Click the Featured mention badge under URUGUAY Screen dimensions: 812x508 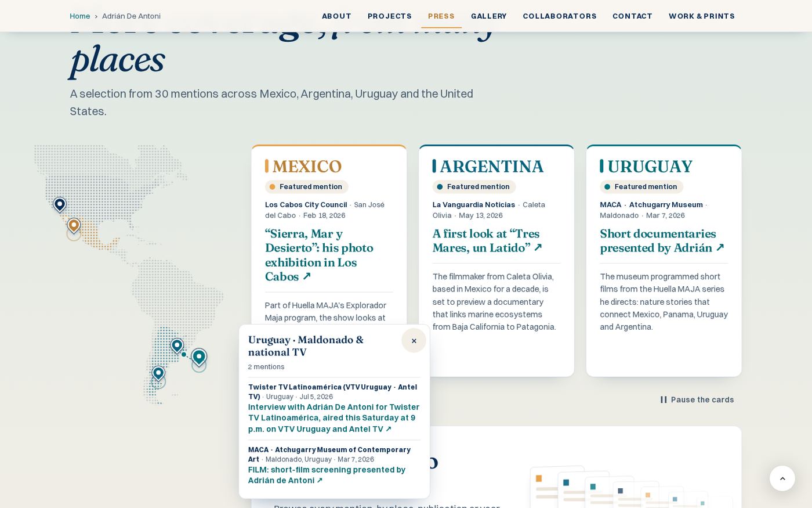(x=641, y=187)
